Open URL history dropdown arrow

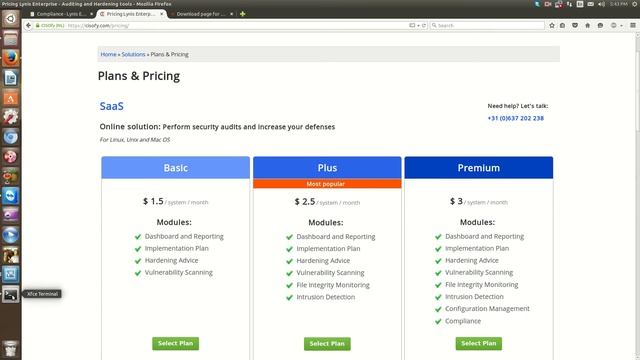pos(418,26)
